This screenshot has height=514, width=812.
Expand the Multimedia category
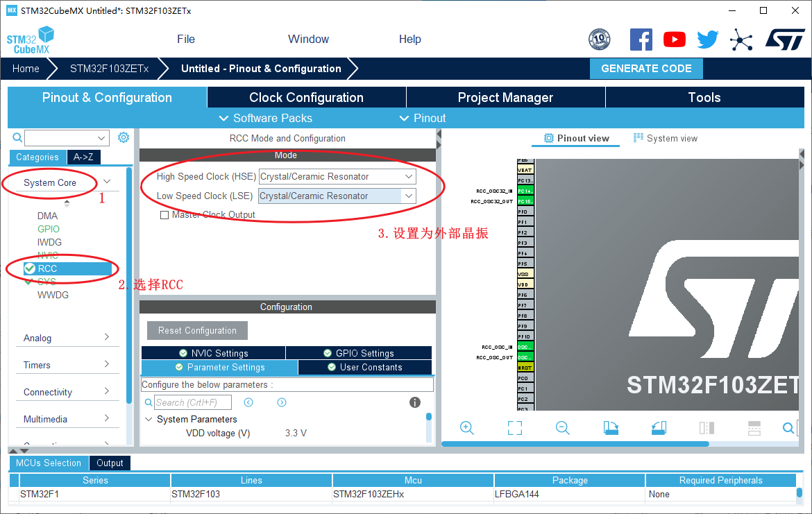click(107, 418)
